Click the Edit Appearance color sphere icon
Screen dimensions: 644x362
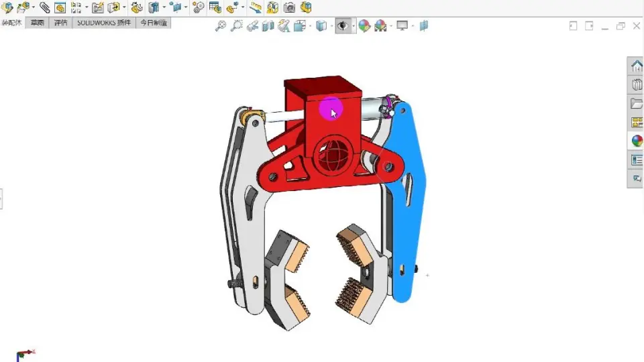coord(364,26)
